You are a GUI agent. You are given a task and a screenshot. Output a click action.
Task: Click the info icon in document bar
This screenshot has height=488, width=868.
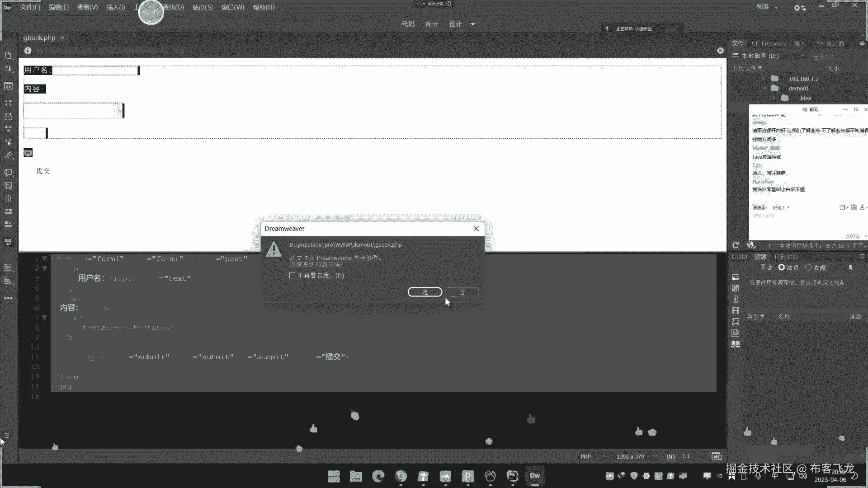(28, 51)
